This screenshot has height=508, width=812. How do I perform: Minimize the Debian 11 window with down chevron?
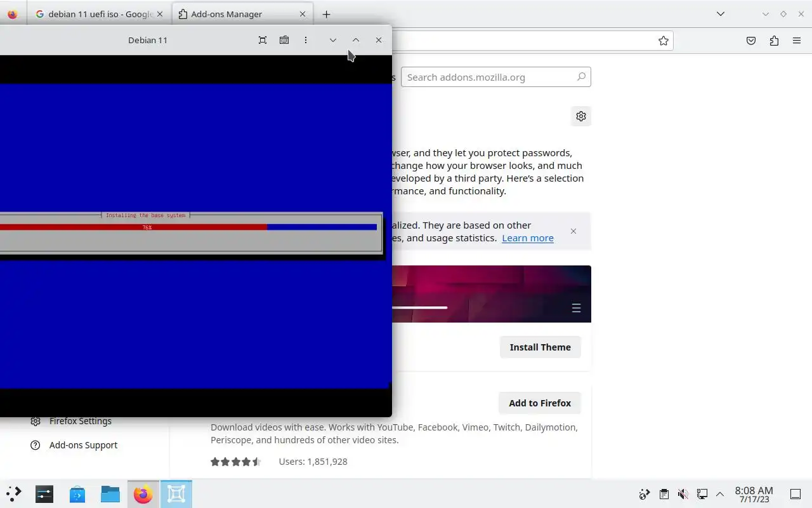333,40
